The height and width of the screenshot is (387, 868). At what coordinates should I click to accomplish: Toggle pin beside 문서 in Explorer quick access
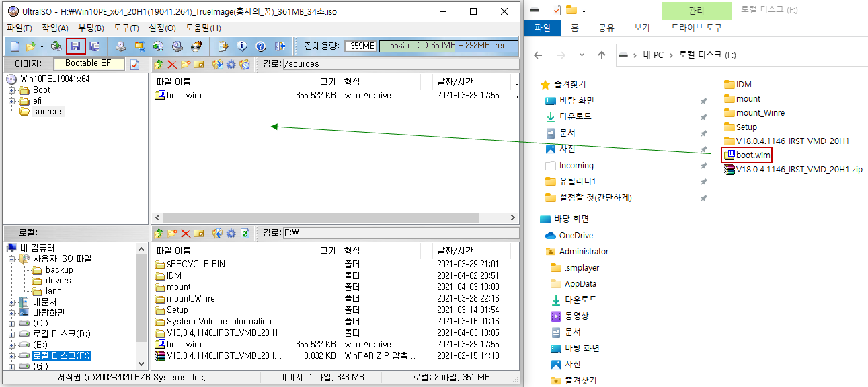tap(703, 133)
